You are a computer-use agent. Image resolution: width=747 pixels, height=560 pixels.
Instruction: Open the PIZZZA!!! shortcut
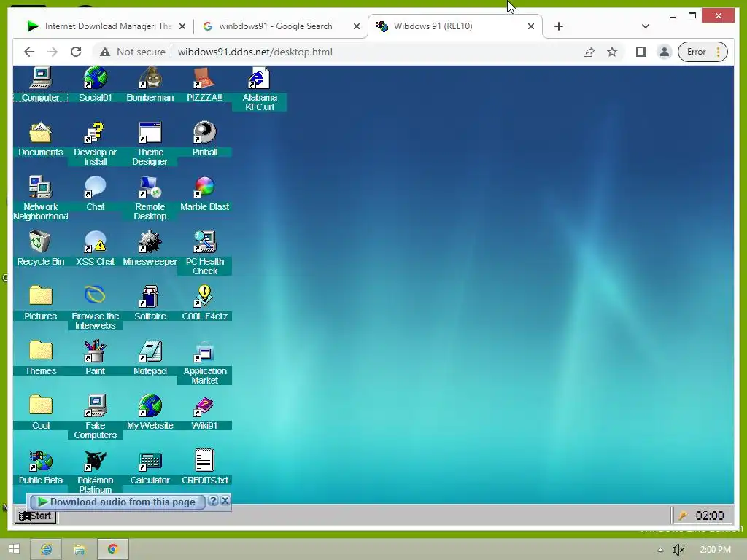tap(205, 85)
